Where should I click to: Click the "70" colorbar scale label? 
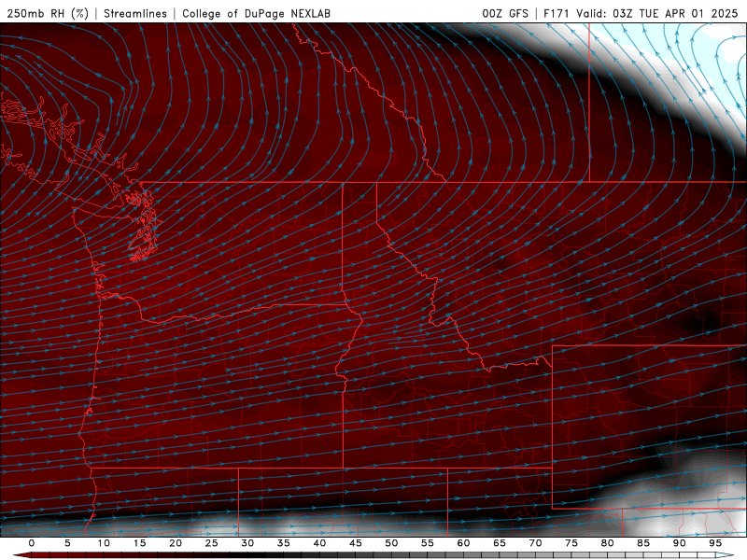535,543
